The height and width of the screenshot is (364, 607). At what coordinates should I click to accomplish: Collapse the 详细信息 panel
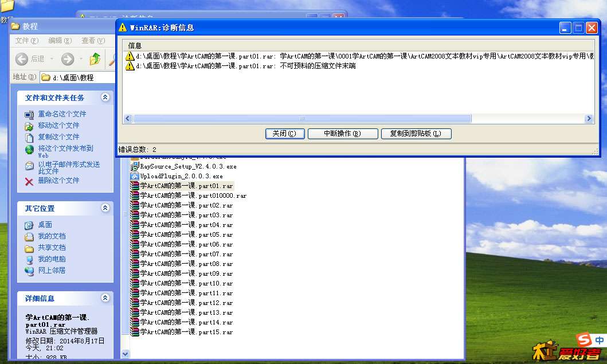tap(105, 298)
